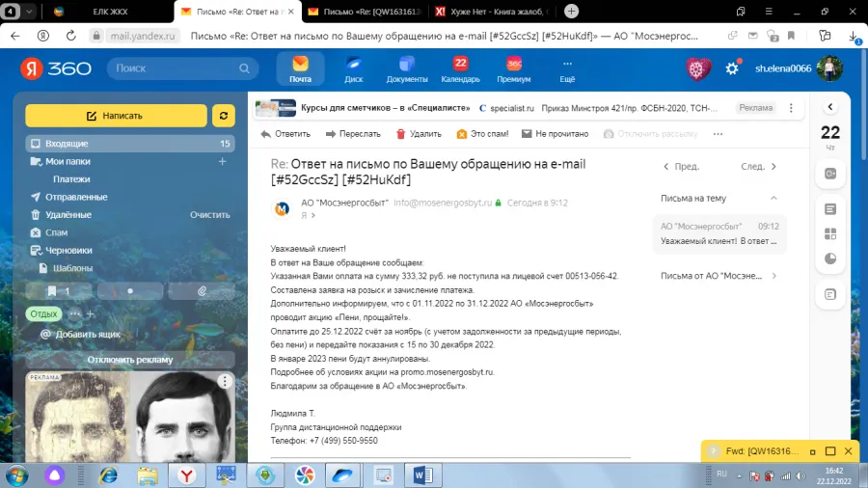Forward message with Переслать
868x488 pixels.
(x=353, y=134)
